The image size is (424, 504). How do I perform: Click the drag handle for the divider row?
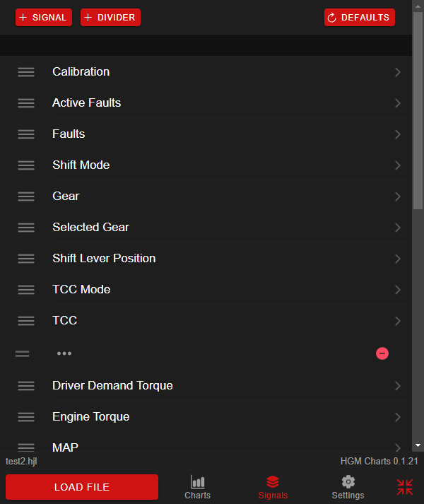point(23,353)
